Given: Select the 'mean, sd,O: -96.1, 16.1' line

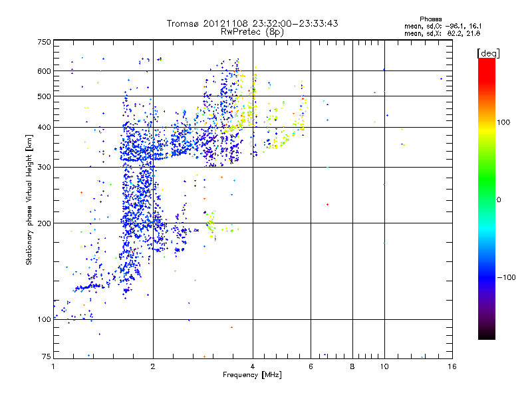Looking at the screenshot, I should [443, 27].
